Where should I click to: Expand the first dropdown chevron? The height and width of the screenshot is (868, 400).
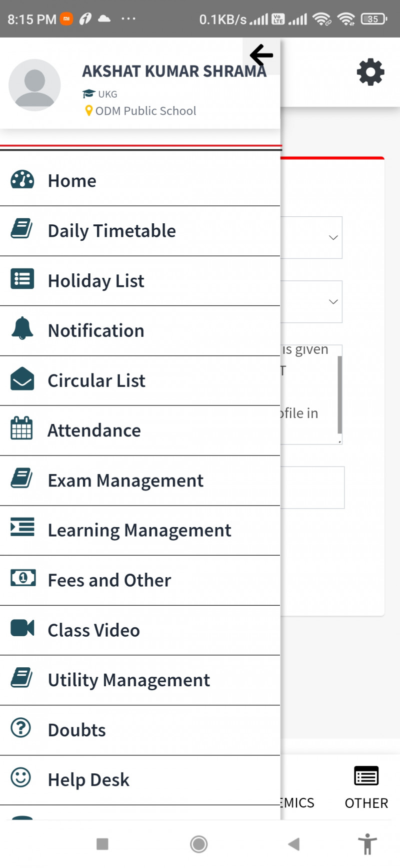[333, 238]
